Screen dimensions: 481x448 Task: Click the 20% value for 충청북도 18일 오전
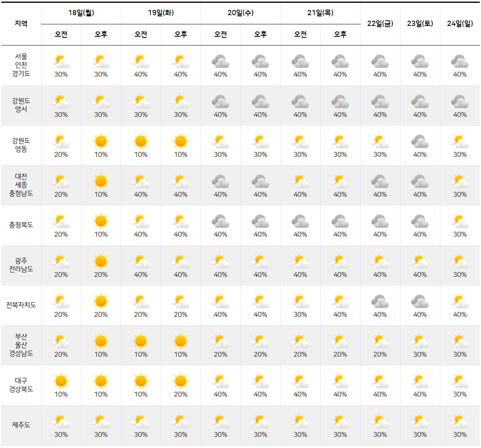tap(61, 234)
